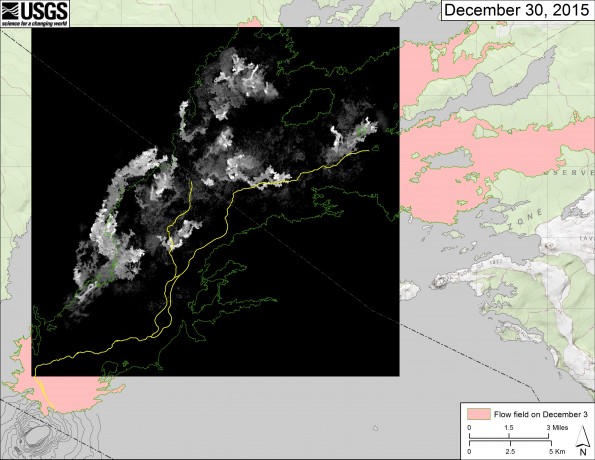
Task: Click the 'Flow field on December 3' legend text
Action: click(541, 414)
